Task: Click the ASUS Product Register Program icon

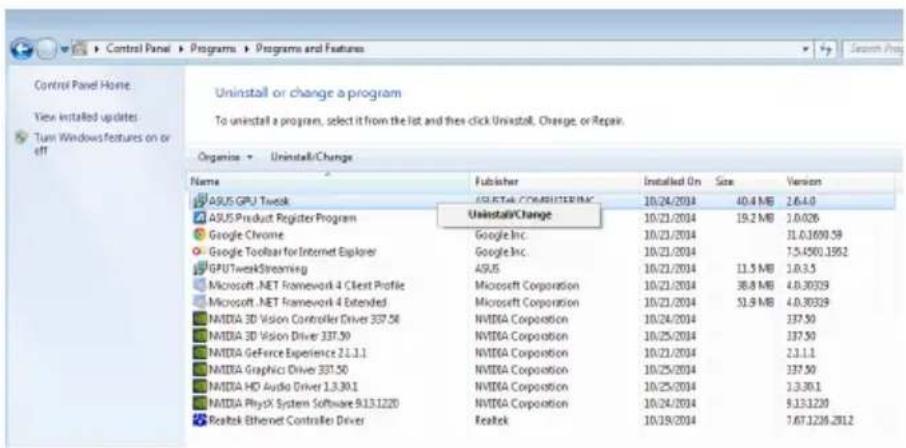Action: click(x=198, y=219)
